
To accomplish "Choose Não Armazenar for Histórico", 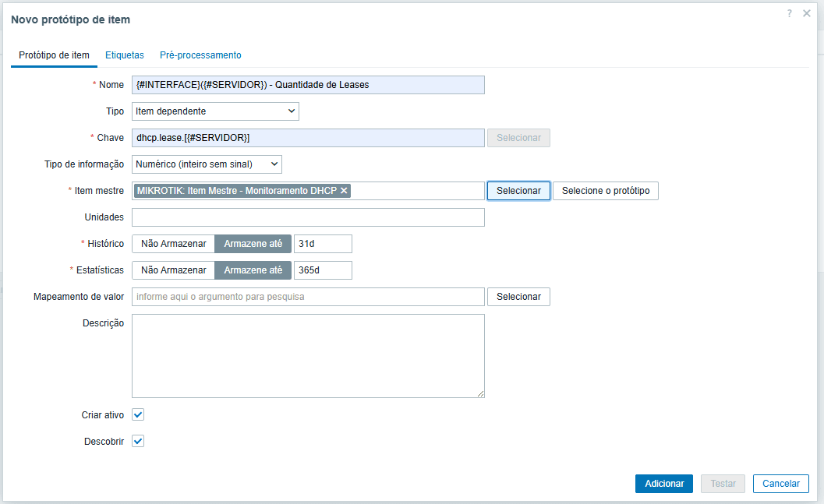I will click(173, 244).
